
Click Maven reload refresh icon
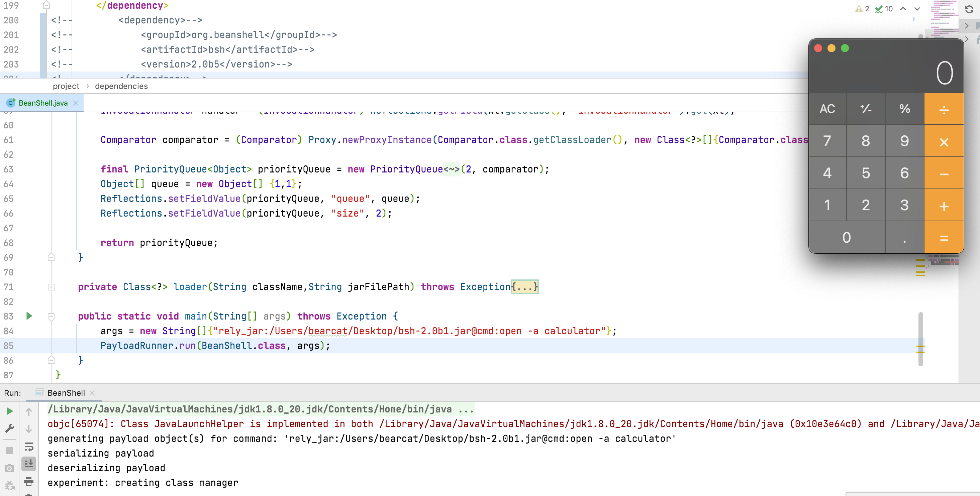click(969, 9)
